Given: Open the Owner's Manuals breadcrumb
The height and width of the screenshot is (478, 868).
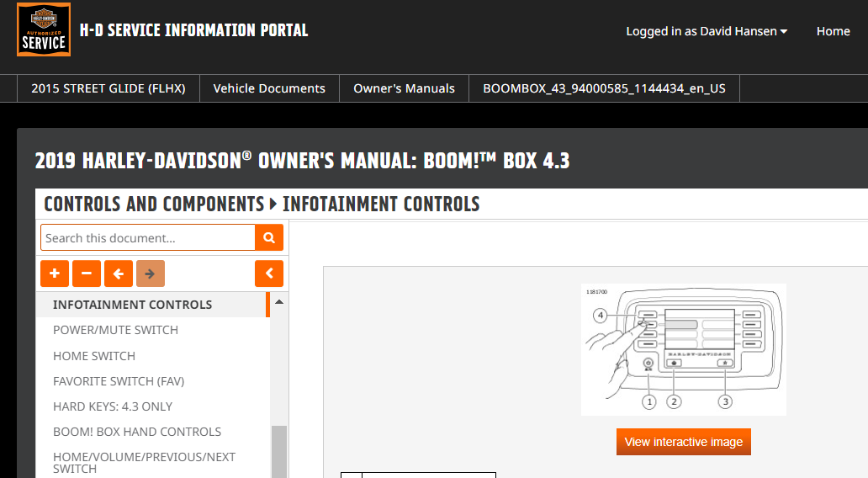Looking at the screenshot, I should coord(404,88).
